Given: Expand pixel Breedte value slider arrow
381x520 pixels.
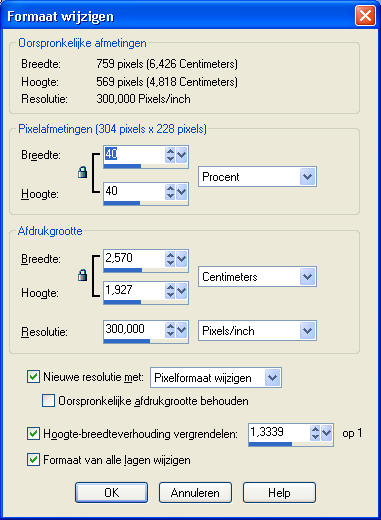Looking at the screenshot, I should tap(181, 155).
